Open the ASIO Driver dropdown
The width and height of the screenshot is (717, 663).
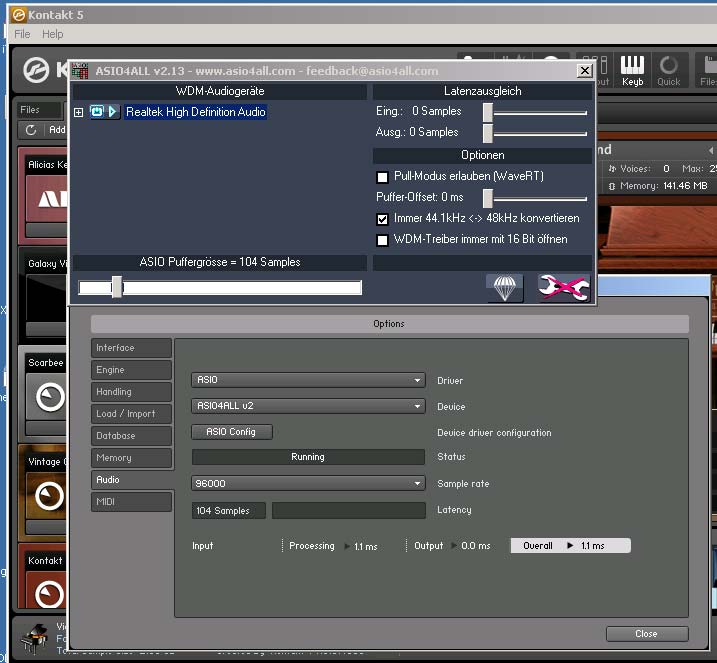click(308, 380)
